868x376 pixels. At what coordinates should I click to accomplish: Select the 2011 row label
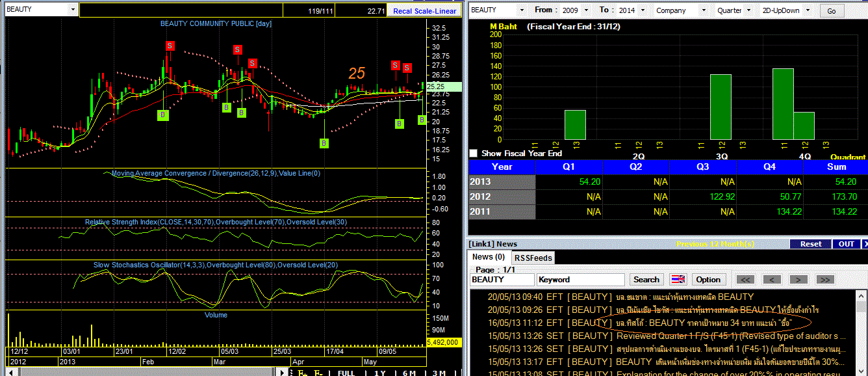(502, 211)
